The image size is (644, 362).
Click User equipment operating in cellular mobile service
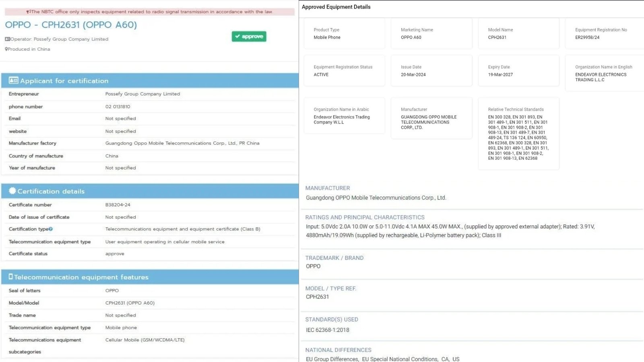tap(165, 242)
